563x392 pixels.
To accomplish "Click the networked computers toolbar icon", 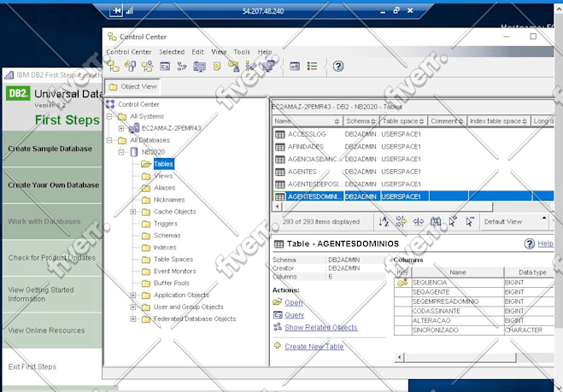I will (268, 66).
